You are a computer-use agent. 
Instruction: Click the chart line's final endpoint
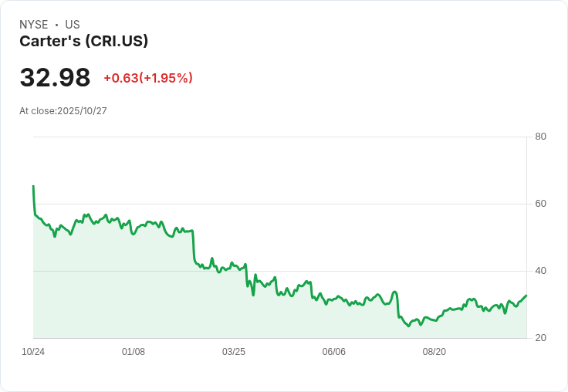(x=526, y=296)
